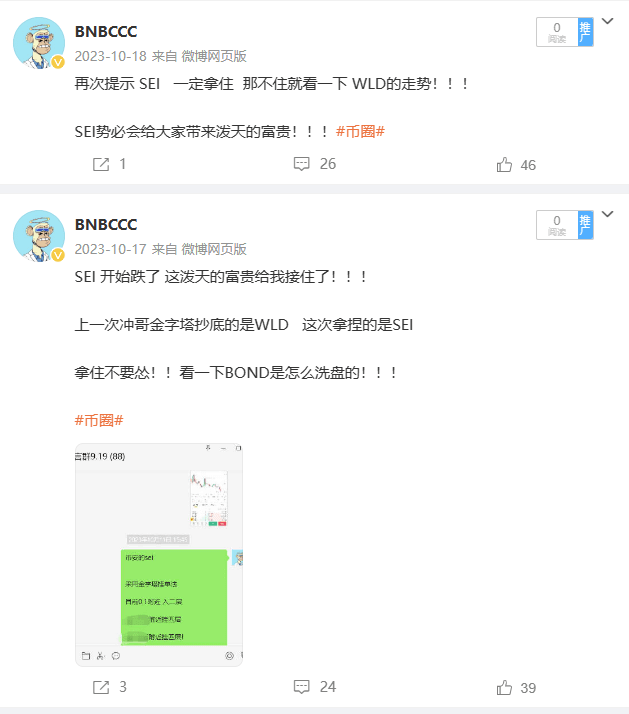The width and height of the screenshot is (629, 714).
Task: Click the blue 推广 button on second post
Action: (585, 225)
